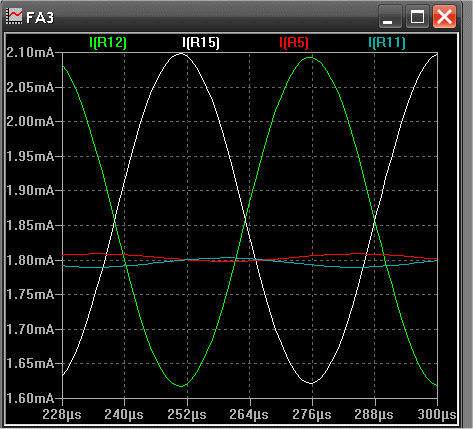Screen dimensions: 473x429
Task: Click the 288µs time axis label
Action: click(374, 415)
